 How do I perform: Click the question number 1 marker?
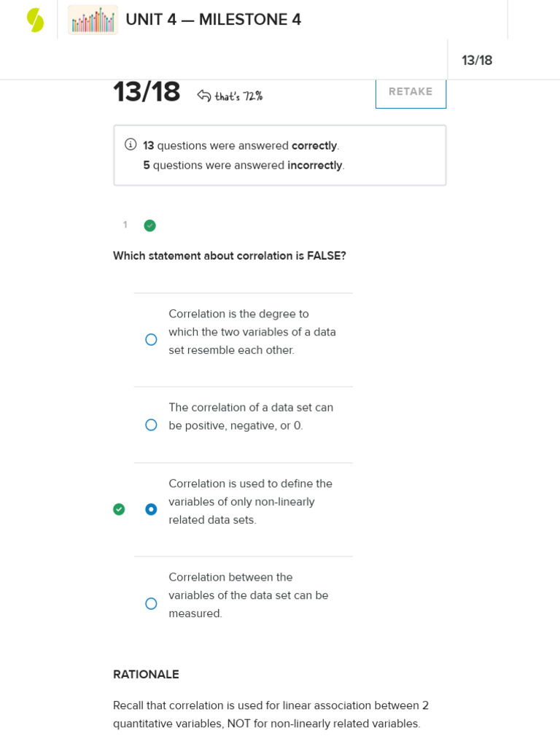125,225
